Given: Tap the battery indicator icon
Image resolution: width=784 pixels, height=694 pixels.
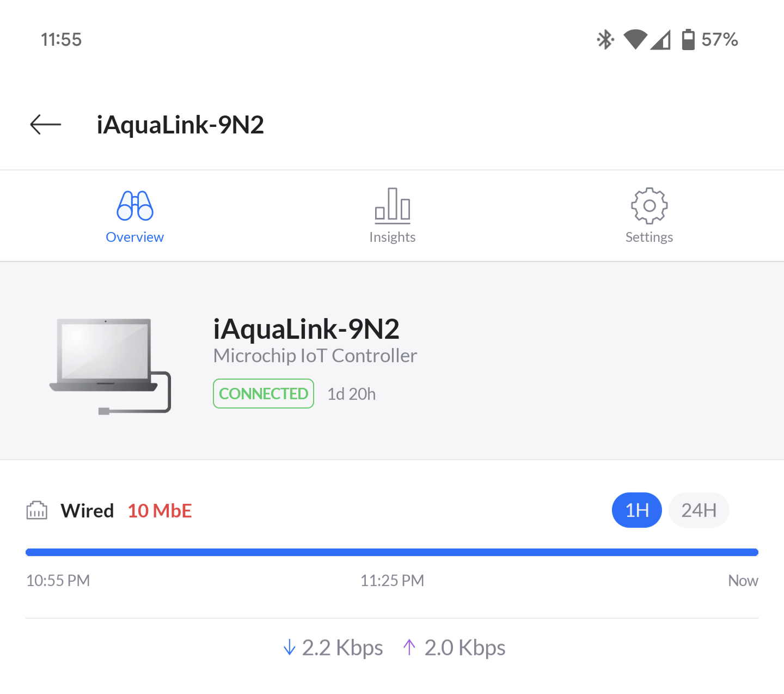Looking at the screenshot, I should click(688, 40).
